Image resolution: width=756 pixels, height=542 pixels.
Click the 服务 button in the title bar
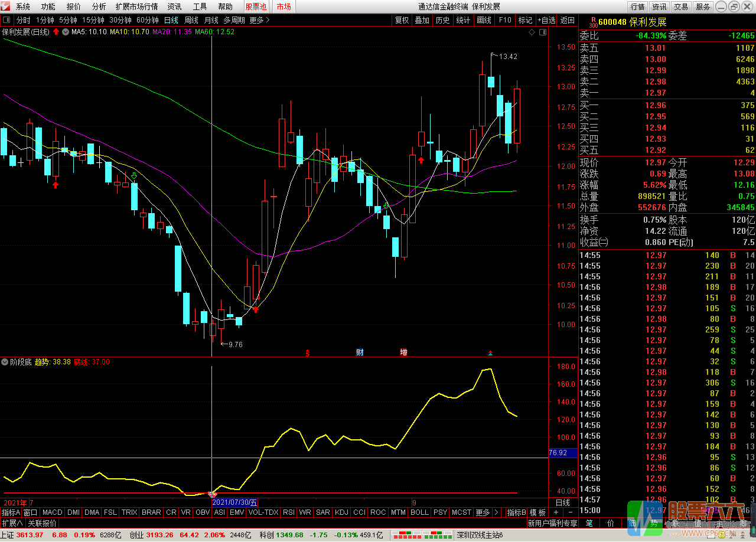703,7
